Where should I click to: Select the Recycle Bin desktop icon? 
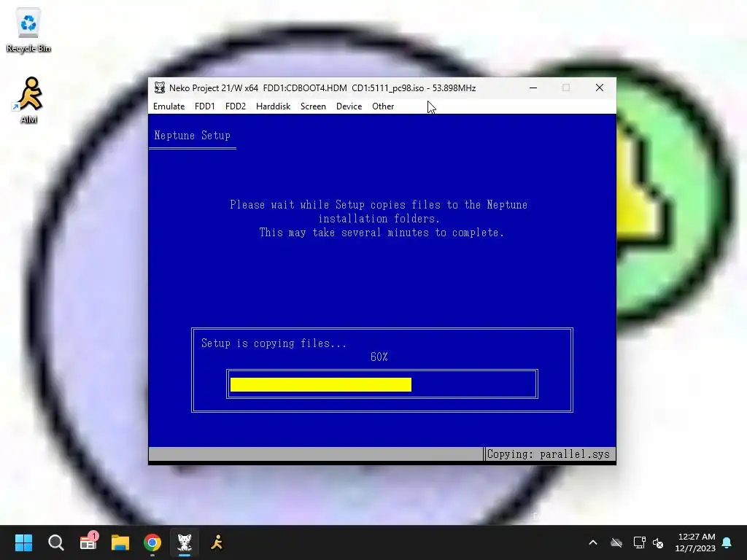[28, 31]
